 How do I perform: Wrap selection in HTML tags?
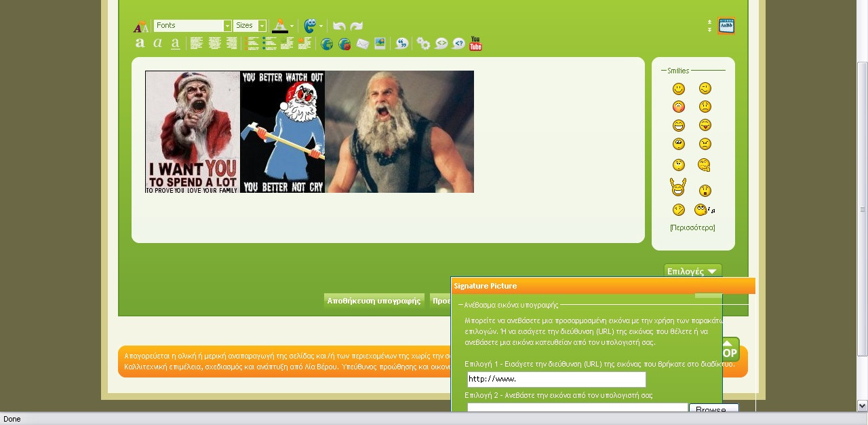[x=441, y=44]
